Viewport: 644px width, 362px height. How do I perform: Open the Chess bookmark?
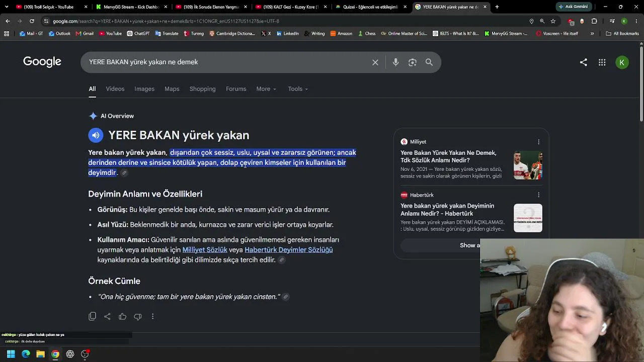pos(367,34)
